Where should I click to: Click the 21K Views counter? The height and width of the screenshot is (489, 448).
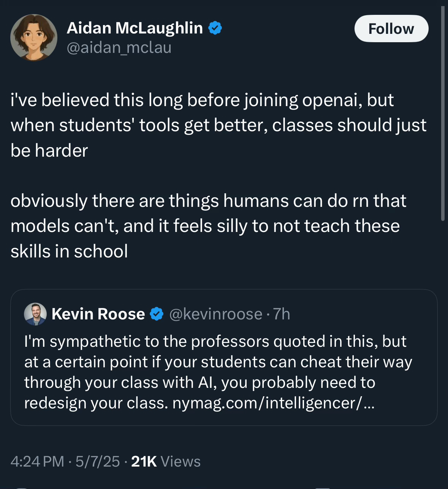point(166,461)
